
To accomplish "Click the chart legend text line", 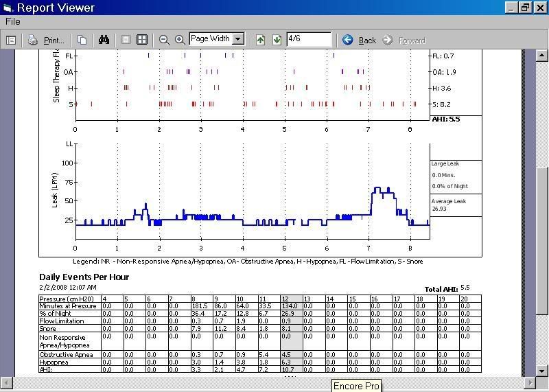I will (x=248, y=262).
